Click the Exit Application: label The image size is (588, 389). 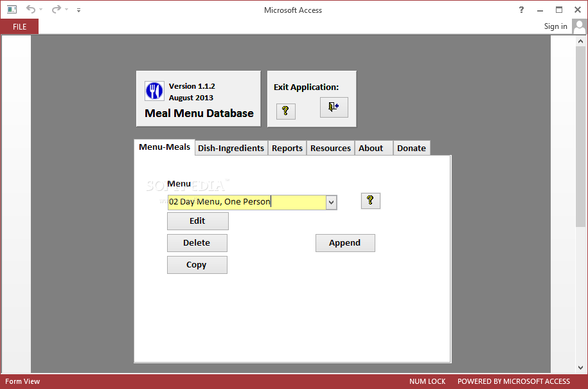(x=306, y=87)
